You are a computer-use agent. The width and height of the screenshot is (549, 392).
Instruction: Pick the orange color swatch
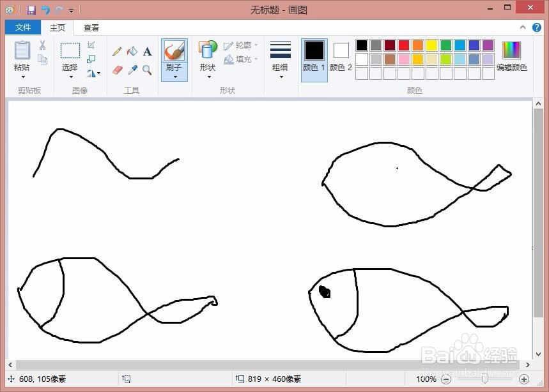click(418, 45)
